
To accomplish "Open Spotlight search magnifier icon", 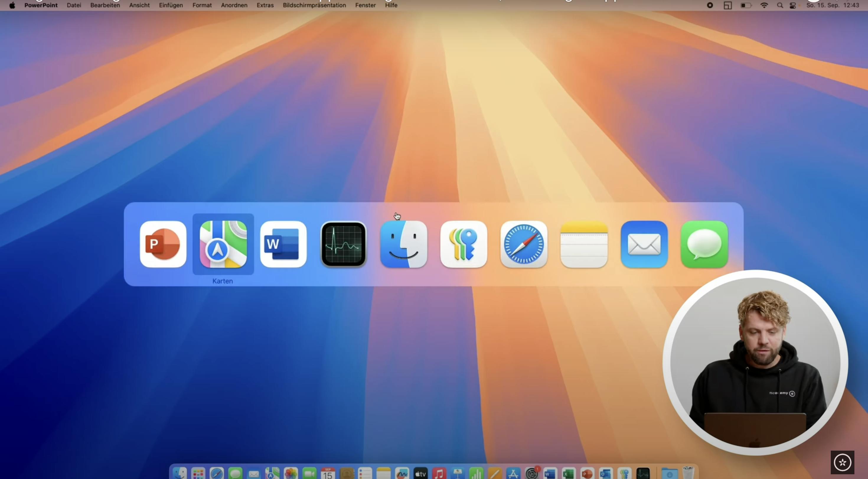I will 780,5.
